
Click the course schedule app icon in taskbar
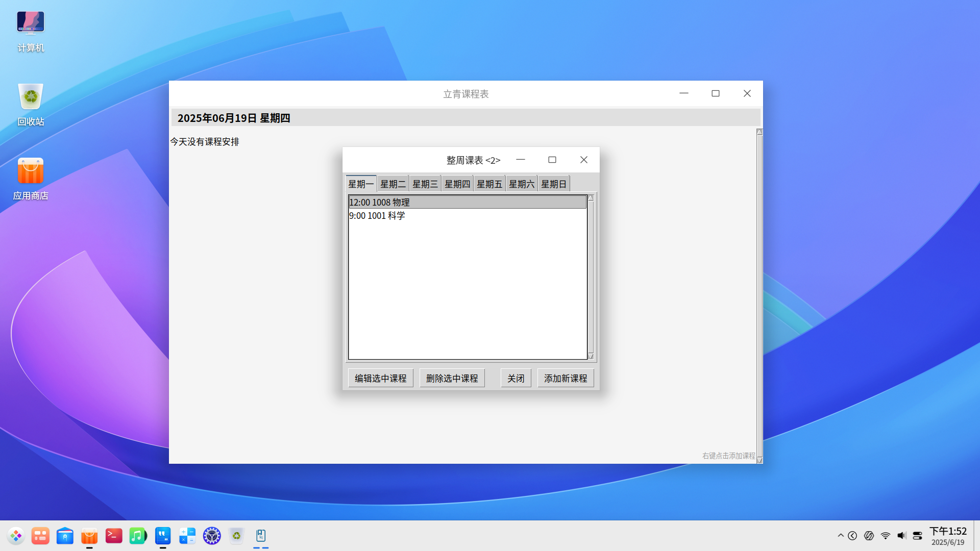261,536
